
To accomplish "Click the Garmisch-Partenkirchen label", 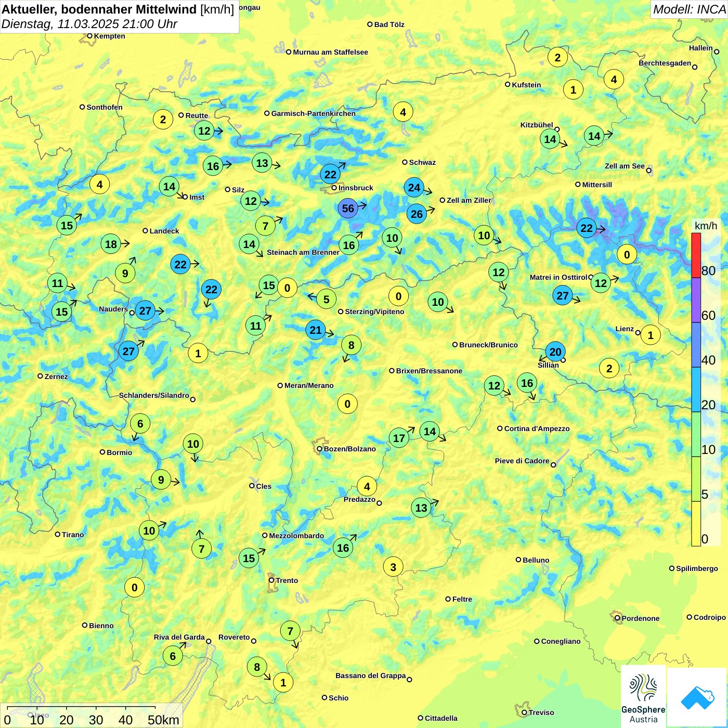I will point(314,113).
